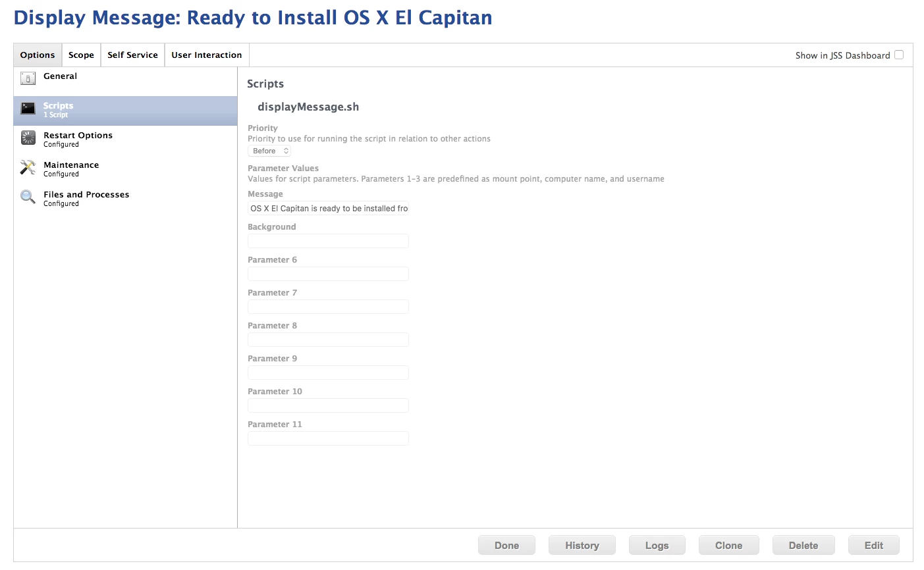Switch to the Options tab
Image resolution: width=924 pixels, height=570 pixels.
[38, 55]
